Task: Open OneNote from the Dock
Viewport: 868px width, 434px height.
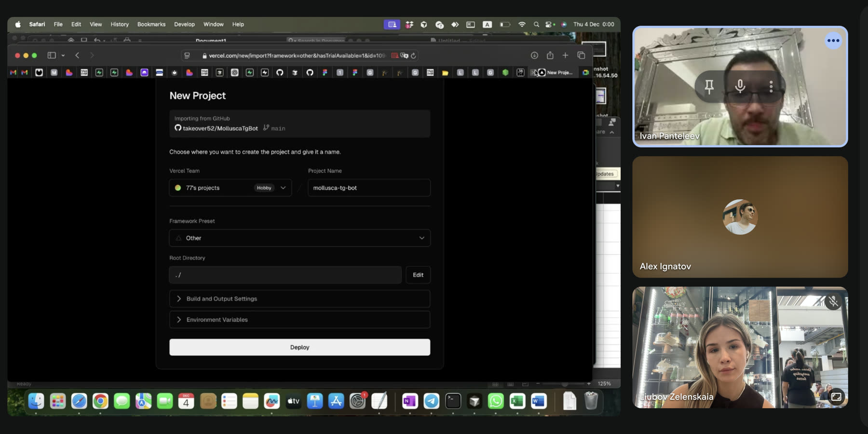Action: pyautogui.click(x=410, y=401)
